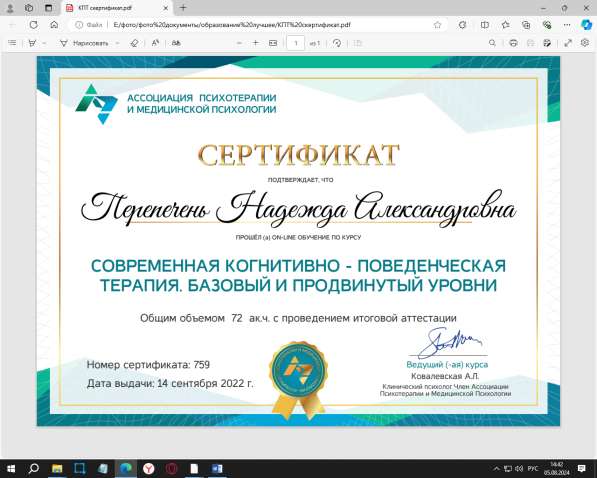This screenshot has width=597, height=478.
Task: Open Workspaces icon in title bar
Action: 29,8
